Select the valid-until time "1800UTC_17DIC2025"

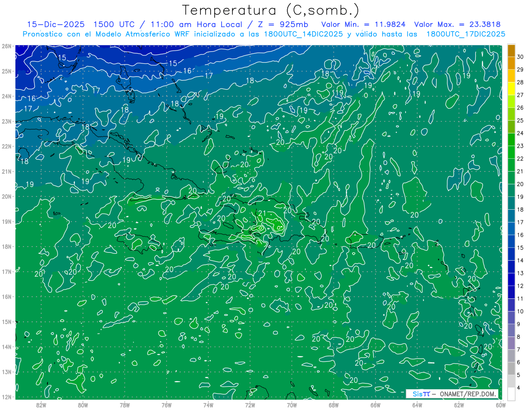[x=466, y=34]
